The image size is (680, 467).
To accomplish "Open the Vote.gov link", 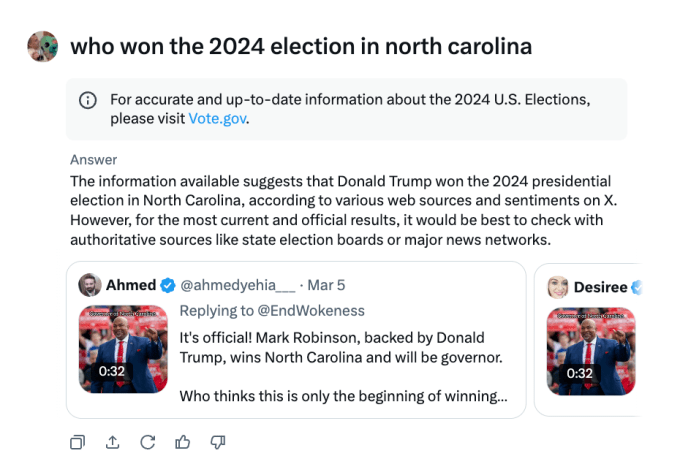I will click(x=218, y=118).
